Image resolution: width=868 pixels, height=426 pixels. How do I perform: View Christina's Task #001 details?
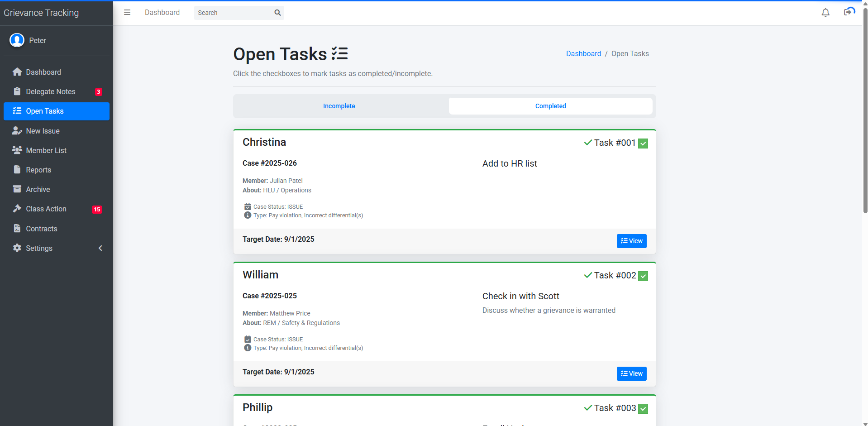(631, 241)
